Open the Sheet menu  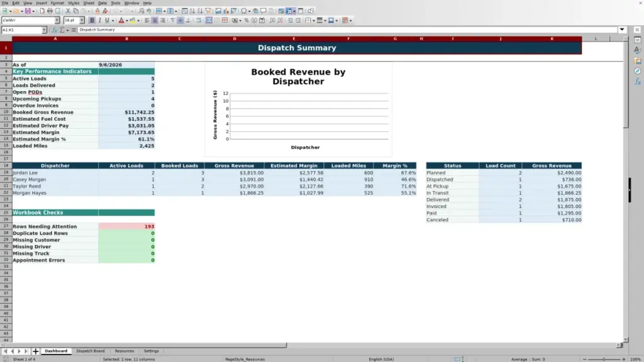89,3
